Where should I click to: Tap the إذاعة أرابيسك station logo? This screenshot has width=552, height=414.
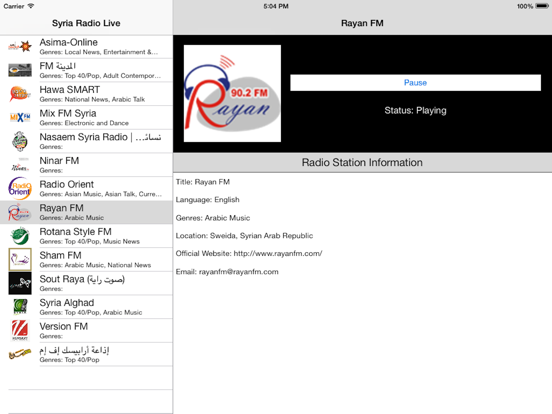point(20,354)
